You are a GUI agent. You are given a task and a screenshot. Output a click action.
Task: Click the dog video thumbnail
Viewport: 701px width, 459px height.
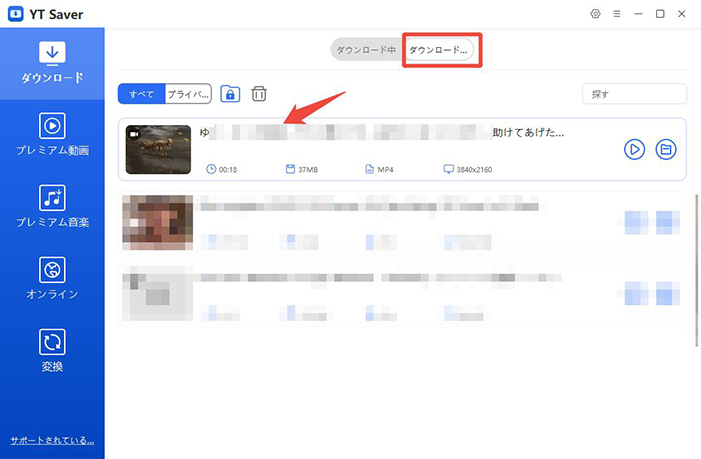(158, 149)
